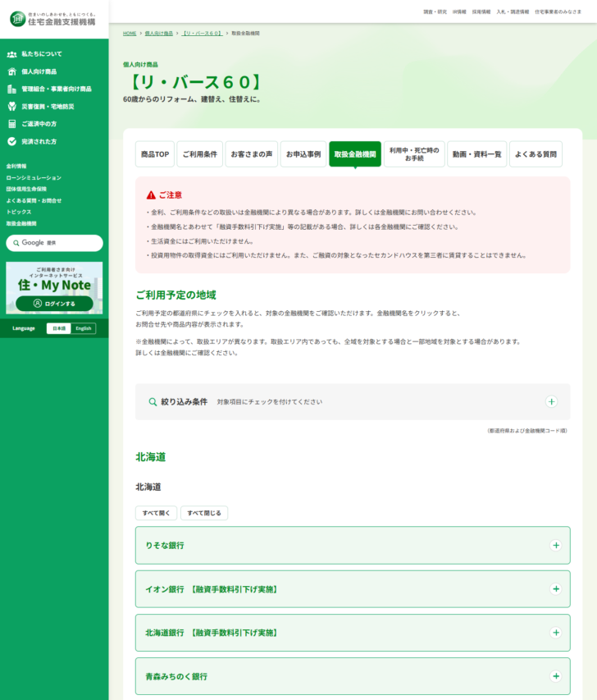Open the 私たちについて sidebar menu
Viewport: 597px width, 700px height.
42,54
